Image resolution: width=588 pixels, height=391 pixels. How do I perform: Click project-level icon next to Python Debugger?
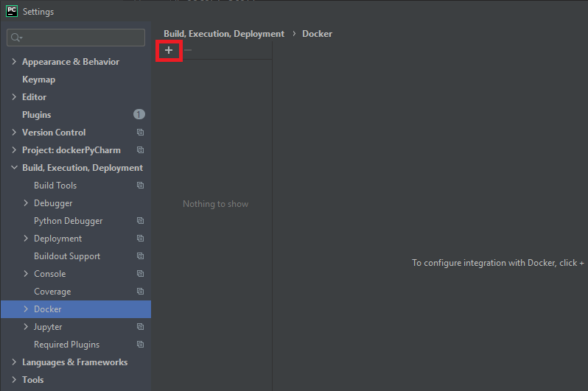pos(140,221)
